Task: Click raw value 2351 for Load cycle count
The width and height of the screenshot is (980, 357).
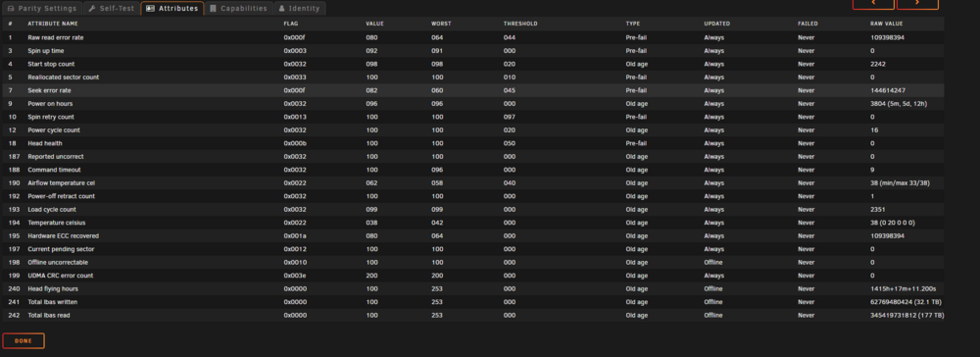Action: [x=877, y=210]
